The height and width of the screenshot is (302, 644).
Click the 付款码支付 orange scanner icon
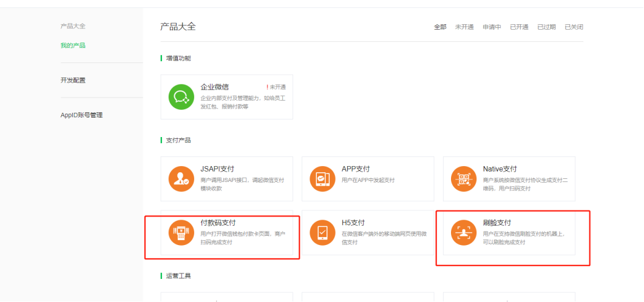(181, 233)
